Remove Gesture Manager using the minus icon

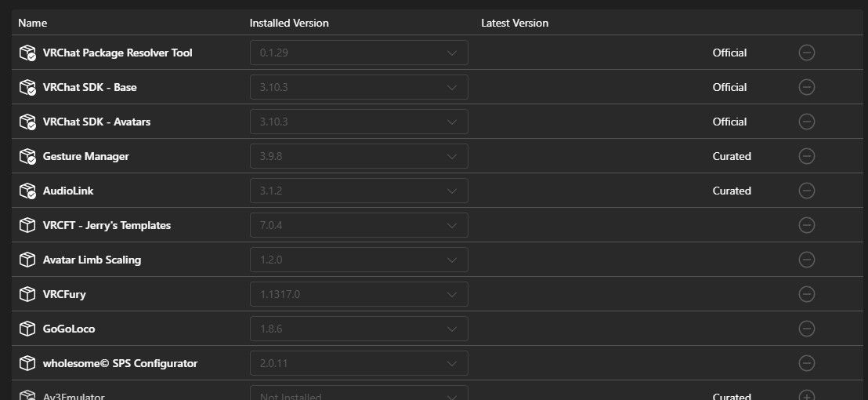click(x=807, y=156)
